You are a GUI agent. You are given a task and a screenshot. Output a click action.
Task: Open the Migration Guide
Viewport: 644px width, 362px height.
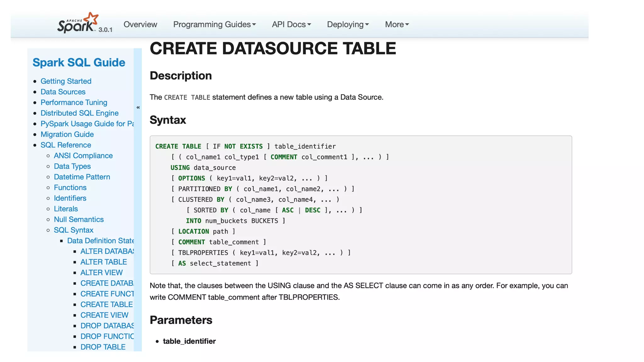67,134
